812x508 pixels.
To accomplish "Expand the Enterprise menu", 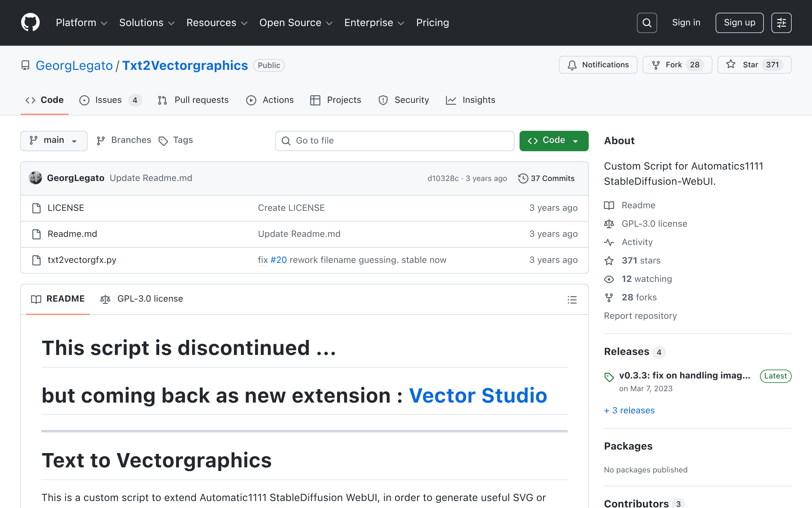I will pos(374,23).
